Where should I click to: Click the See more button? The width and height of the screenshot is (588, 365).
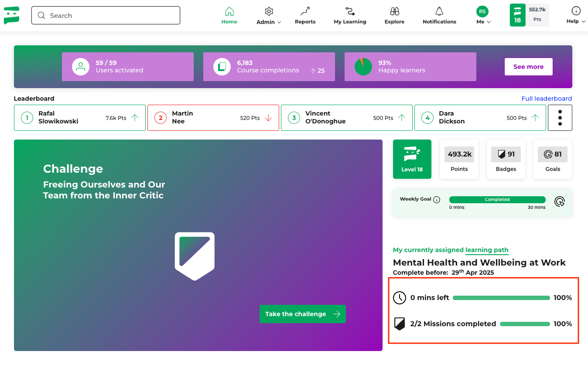point(528,67)
